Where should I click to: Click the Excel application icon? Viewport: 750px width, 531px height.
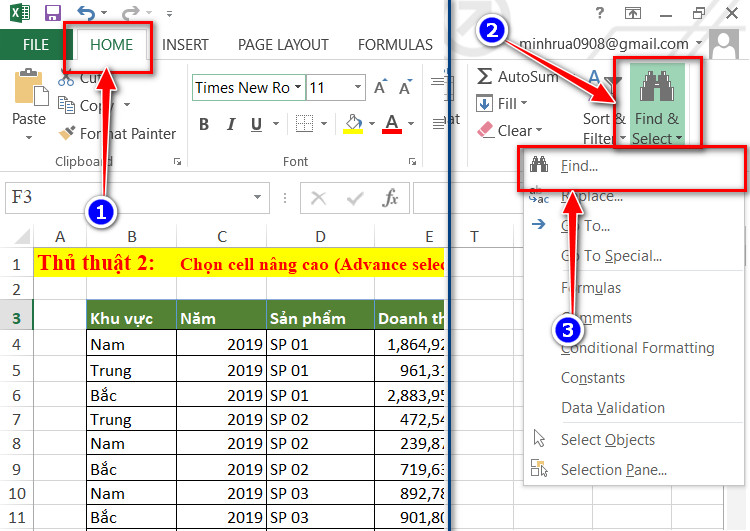(20, 13)
